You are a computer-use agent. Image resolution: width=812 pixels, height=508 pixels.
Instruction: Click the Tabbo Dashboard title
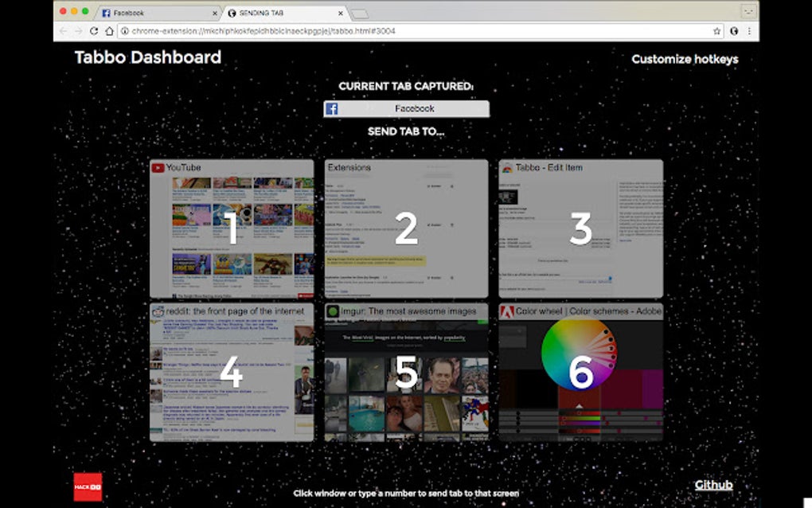147,57
